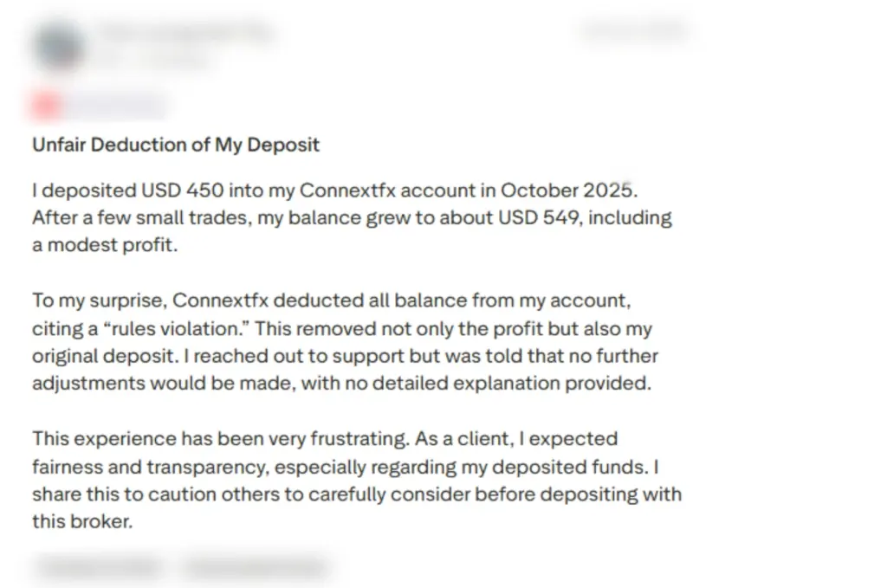Click the blurred review date at top right
The image size is (887, 588).
(633, 32)
